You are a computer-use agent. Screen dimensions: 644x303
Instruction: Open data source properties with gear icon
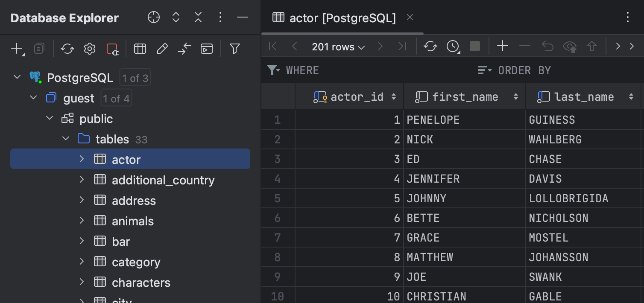click(89, 49)
